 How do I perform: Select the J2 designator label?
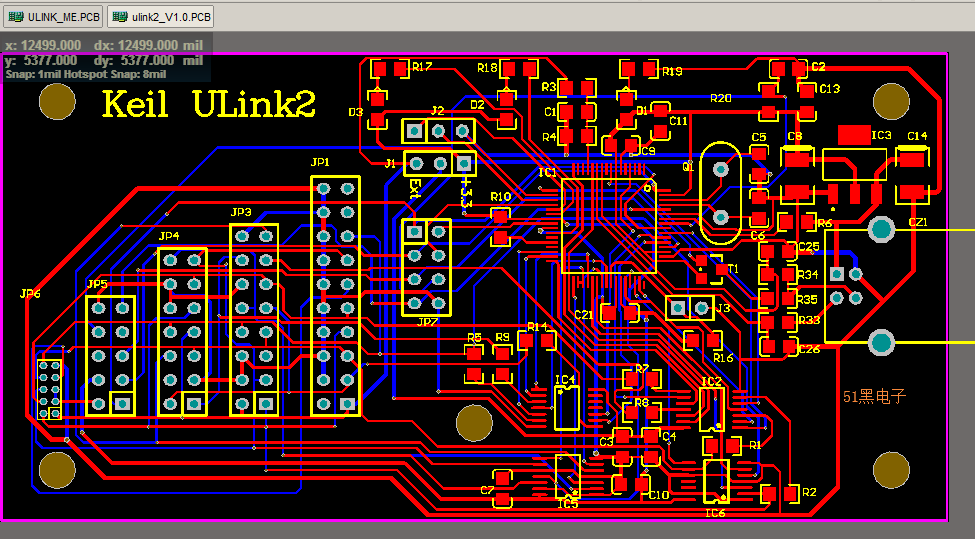tap(438, 111)
